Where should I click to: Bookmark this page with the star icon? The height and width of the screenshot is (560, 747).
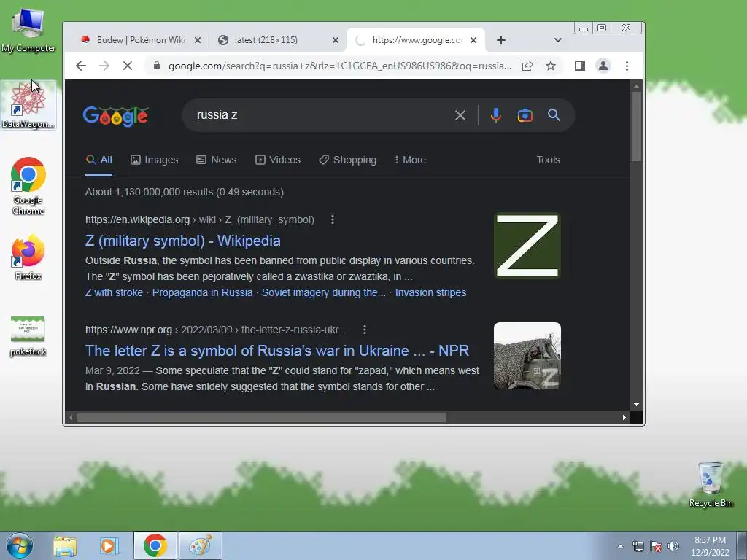pos(551,66)
